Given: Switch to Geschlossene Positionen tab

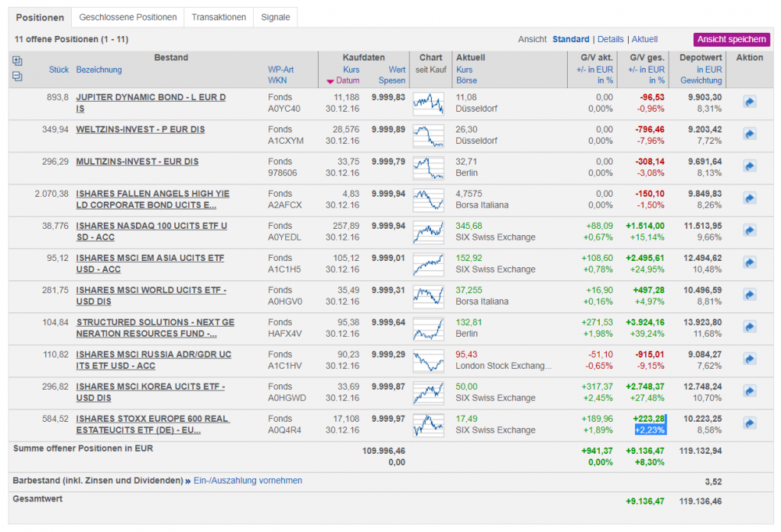Looking at the screenshot, I should pyautogui.click(x=128, y=17).
